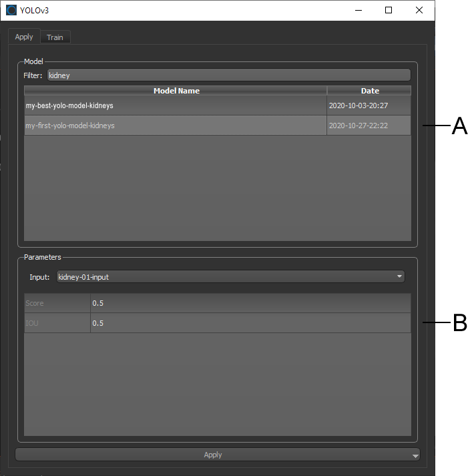Sort models by the Date column header
Viewport: 470px width, 476px height.
tap(369, 91)
